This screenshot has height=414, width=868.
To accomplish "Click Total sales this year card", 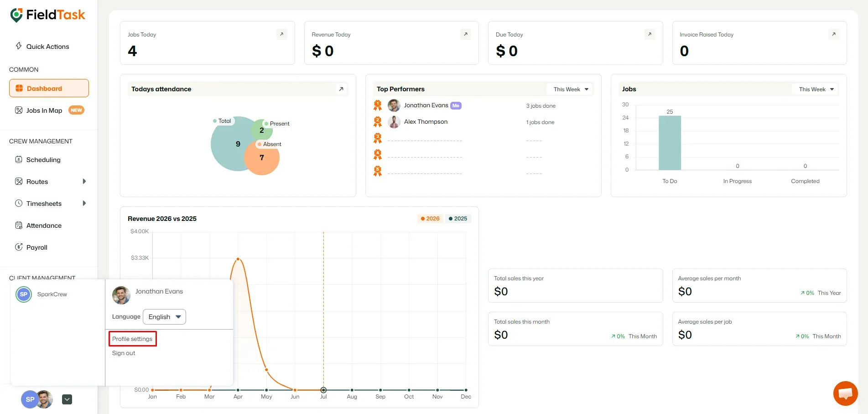I will click(575, 285).
